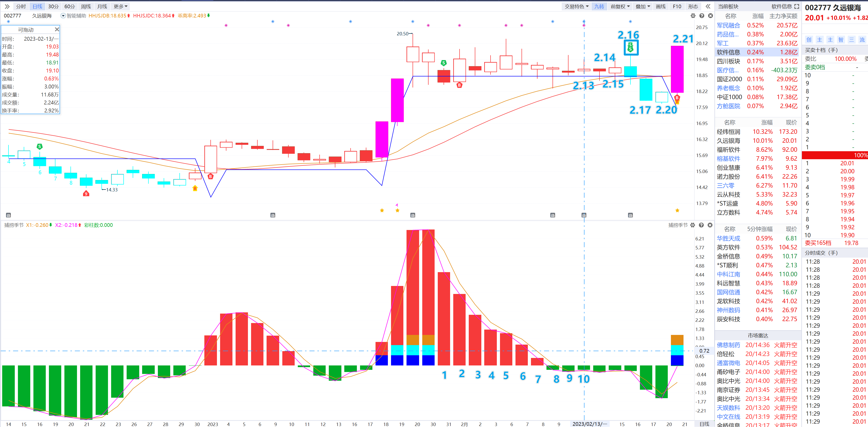Click red B marker under latest candle
This screenshot has height=427, width=868.
coord(677,98)
